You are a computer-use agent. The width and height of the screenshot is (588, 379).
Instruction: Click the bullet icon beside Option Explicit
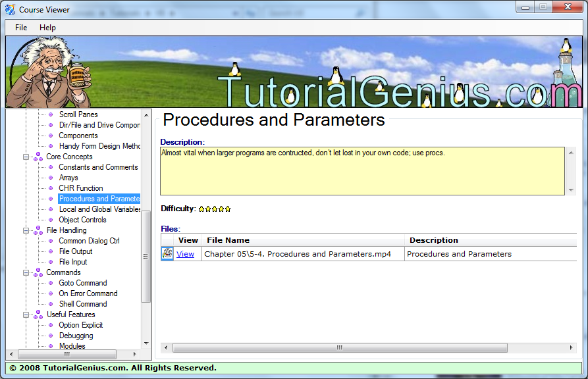[51, 325]
